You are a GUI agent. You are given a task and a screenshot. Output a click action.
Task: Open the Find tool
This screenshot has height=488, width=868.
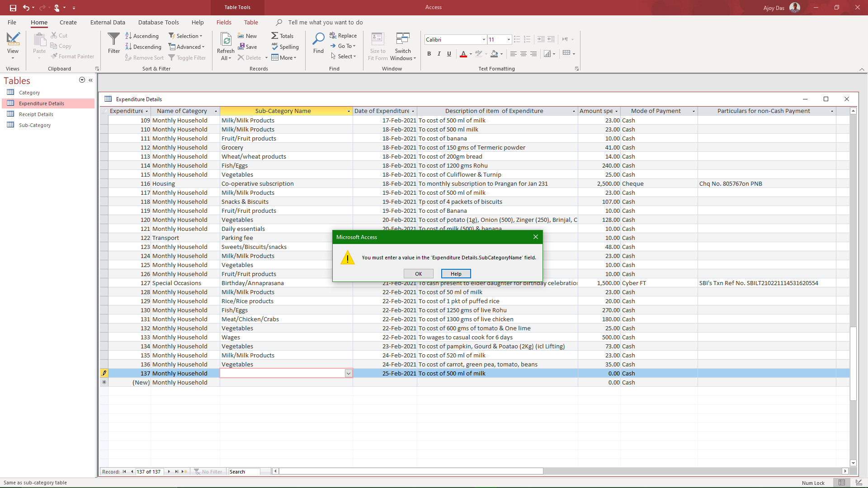coord(318,43)
